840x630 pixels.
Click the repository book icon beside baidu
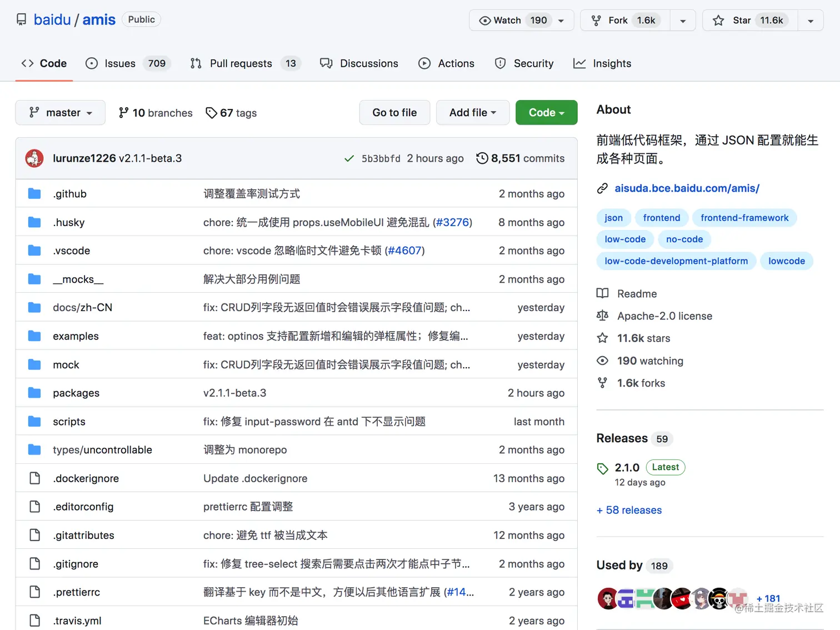22,20
